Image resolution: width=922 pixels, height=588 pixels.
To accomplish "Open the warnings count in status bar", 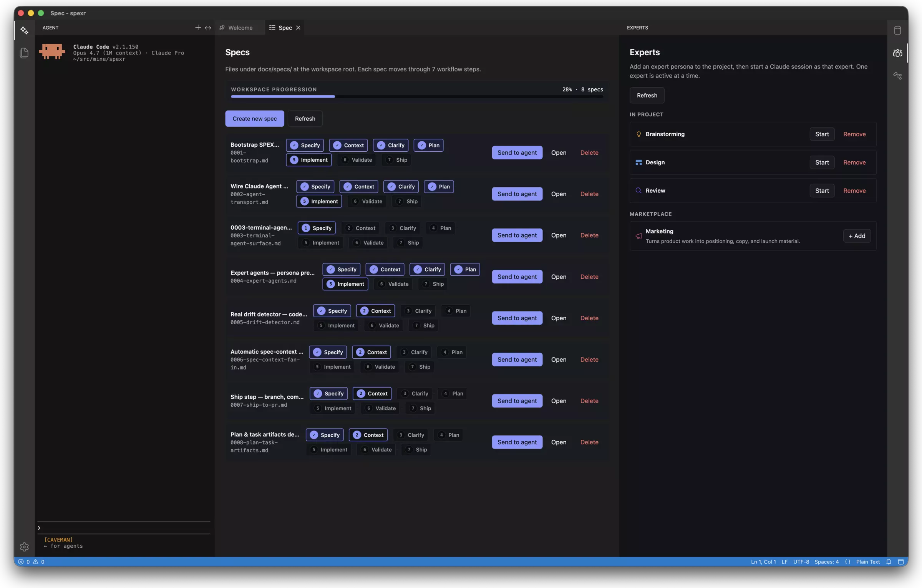I will coord(38,561).
